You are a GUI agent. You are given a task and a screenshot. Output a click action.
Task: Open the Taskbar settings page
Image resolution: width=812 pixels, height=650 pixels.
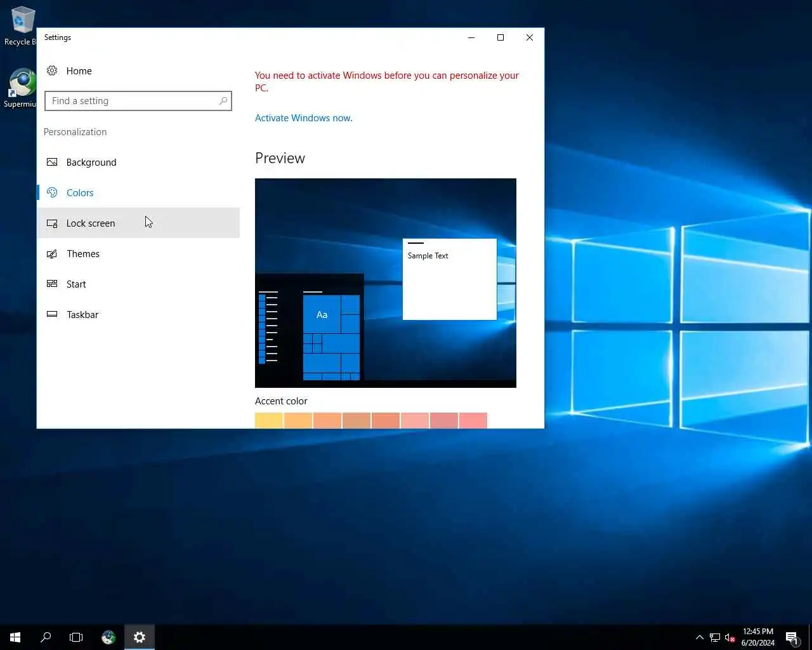(138, 314)
